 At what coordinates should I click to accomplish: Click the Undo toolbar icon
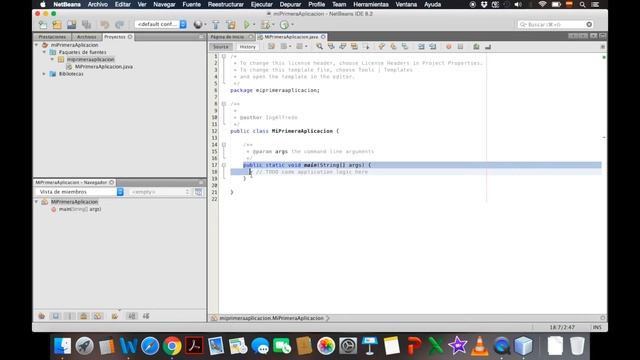point(104,24)
